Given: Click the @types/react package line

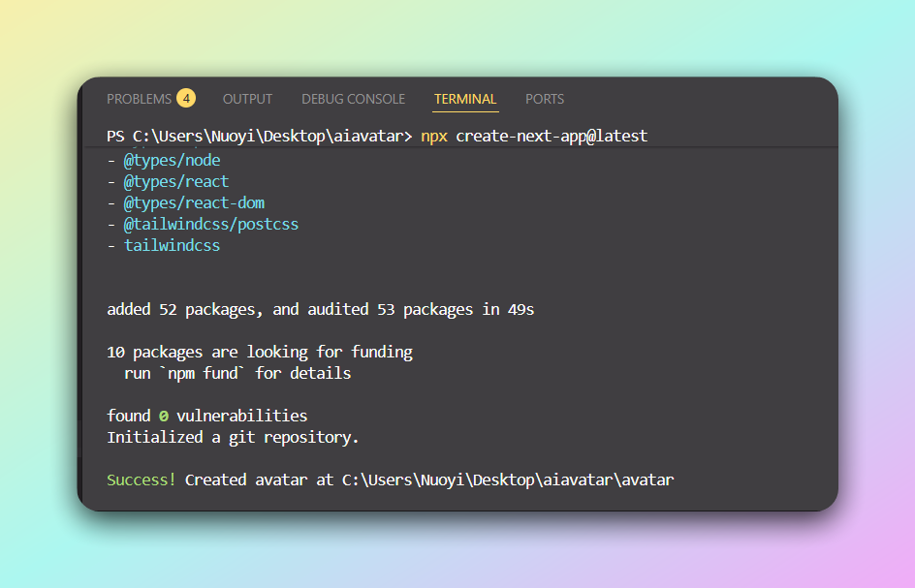Looking at the screenshot, I should click(x=175, y=181).
